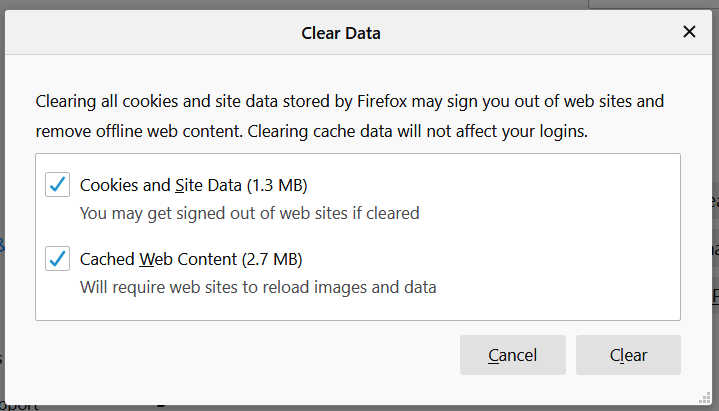
Task: Click the Clear button to confirm
Action: point(628,355)
